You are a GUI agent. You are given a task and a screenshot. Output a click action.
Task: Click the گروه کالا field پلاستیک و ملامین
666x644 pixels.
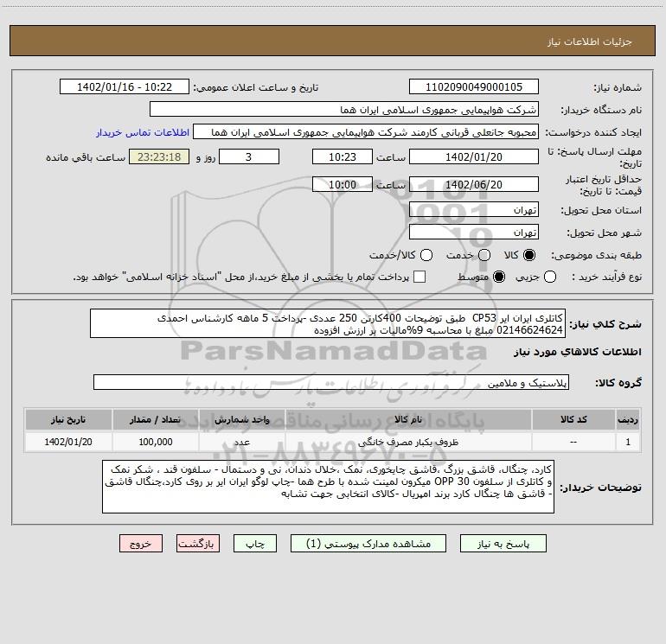pos(331,382)
